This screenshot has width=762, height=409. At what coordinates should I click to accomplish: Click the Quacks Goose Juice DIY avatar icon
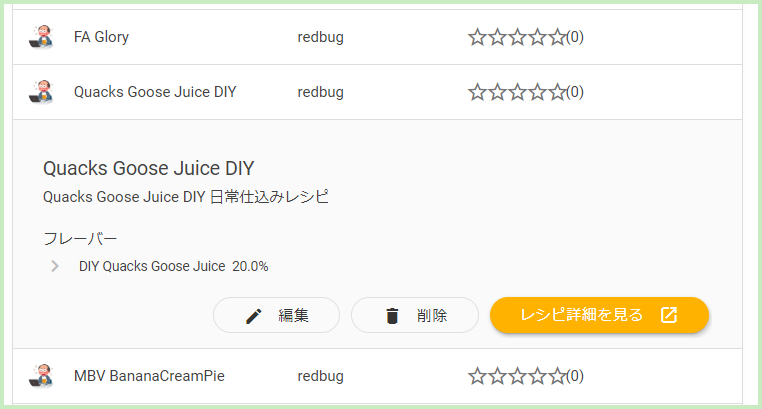click(x=41, y=92)
